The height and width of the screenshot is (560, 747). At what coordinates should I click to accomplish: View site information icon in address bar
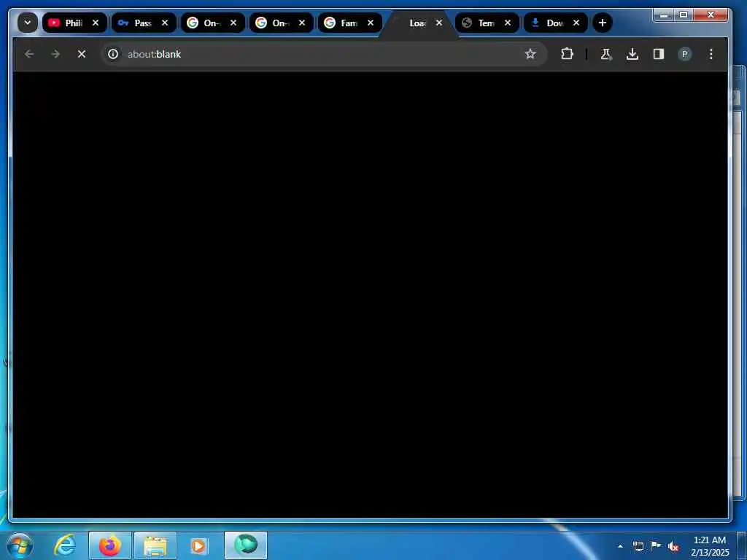[x=113, y=54]
